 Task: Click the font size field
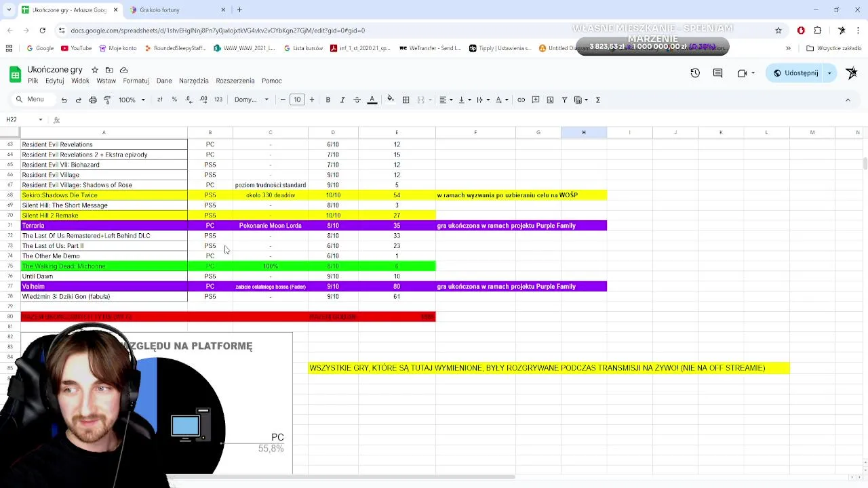tap(297, 100)
